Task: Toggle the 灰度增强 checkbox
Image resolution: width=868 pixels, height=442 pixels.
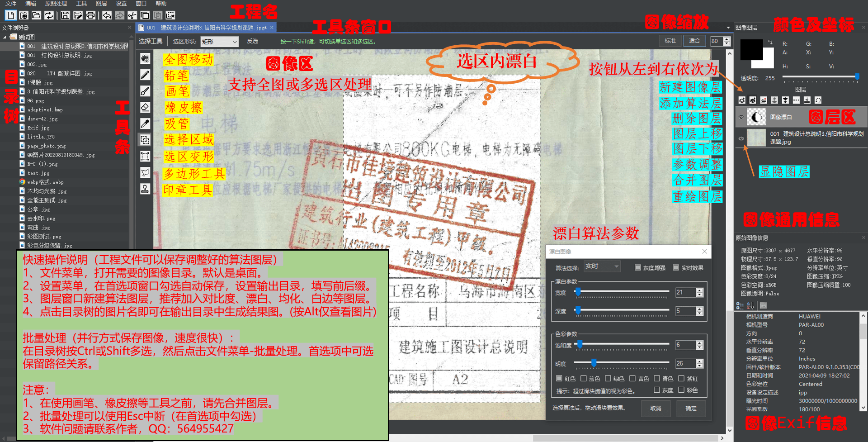Action: [638, 267]
